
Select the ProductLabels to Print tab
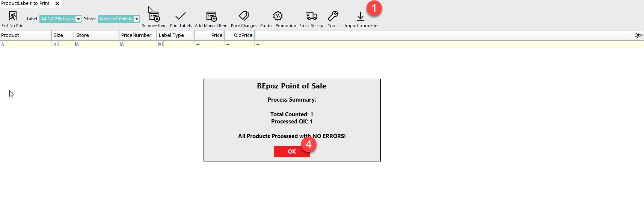click(25, 3)
